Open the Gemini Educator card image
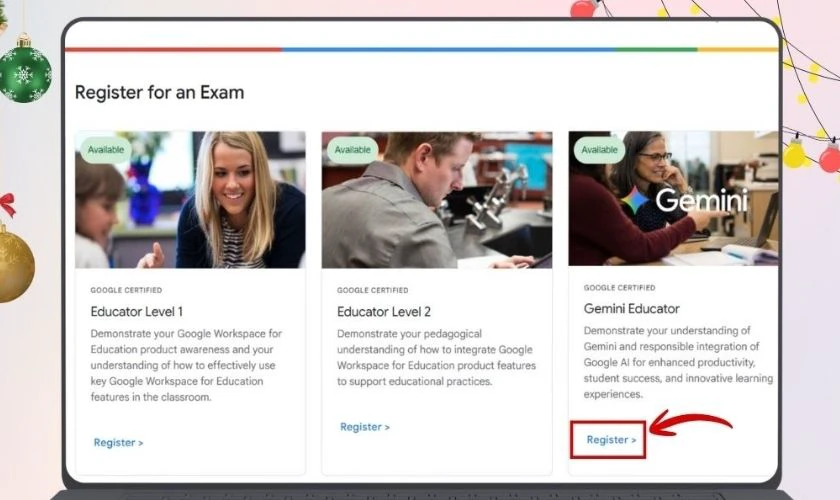The image size is (840, 500). pyautogui.click(x=673, y=198)
